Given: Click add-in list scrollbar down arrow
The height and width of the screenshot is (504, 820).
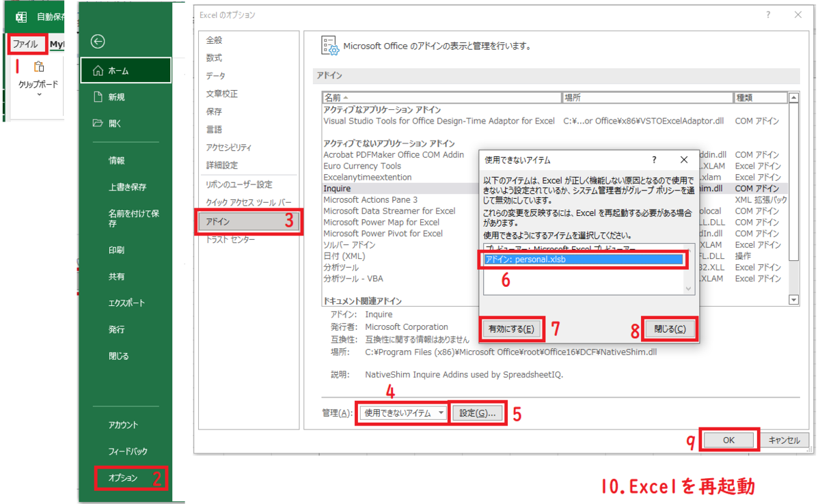Looking at the screenshot, I should (793, 300).
